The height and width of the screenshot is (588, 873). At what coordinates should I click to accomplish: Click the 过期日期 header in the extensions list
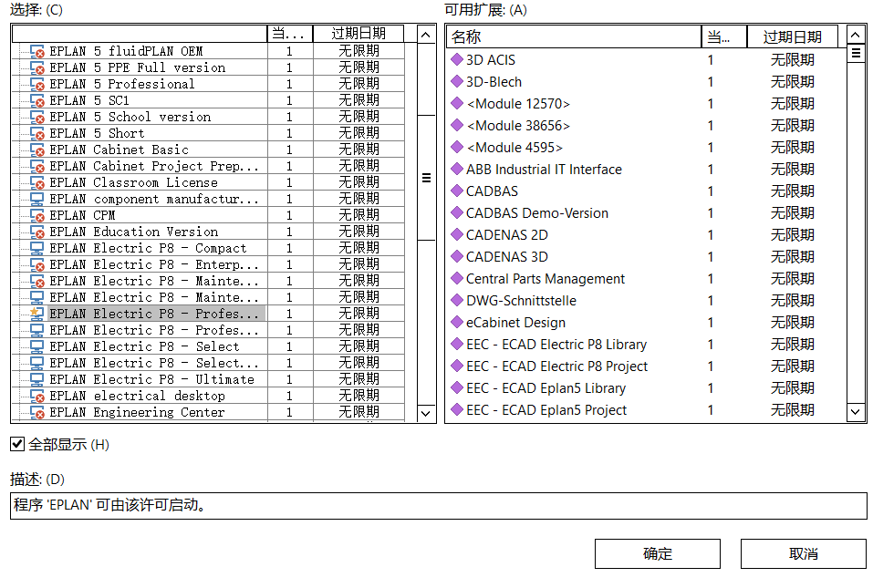tap(792, 36)
